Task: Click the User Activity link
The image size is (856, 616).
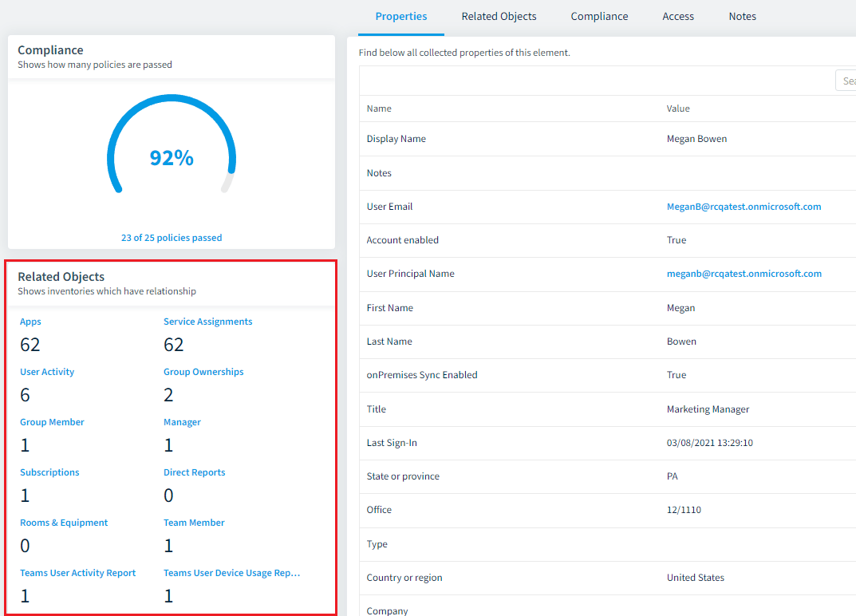Action: coord(47,372)
